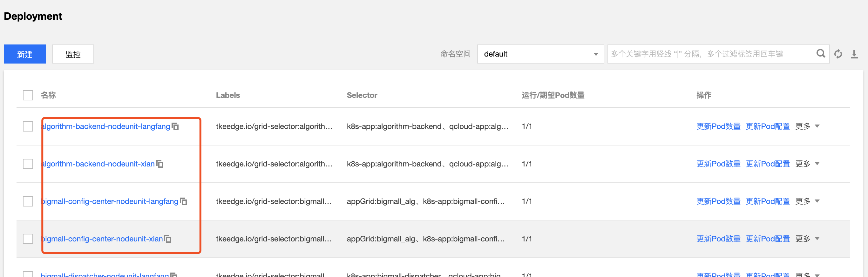Copy name algorithm-backend-nodeunit-langfang

point(175,126)
